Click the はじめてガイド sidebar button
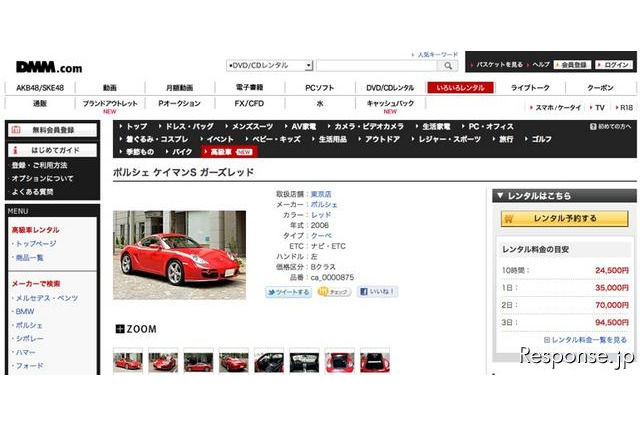640x426 pixels. pos(53,150)
